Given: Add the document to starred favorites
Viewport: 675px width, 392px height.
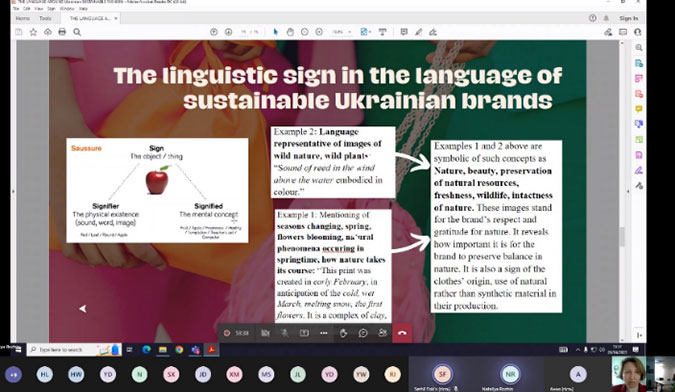Looking at the screenshot, I should coord(33,32).
